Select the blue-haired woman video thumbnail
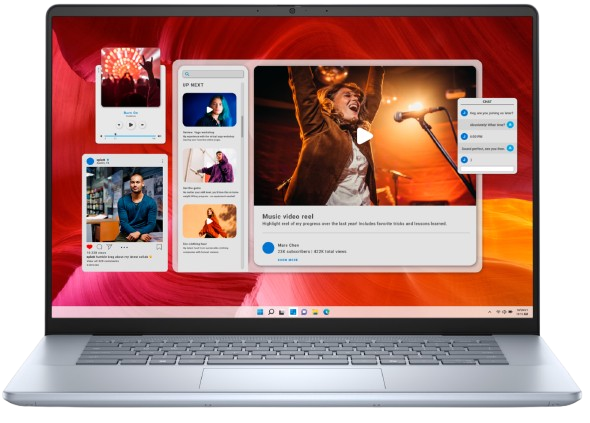The image size is (590, 423). (x=210, y=110)
